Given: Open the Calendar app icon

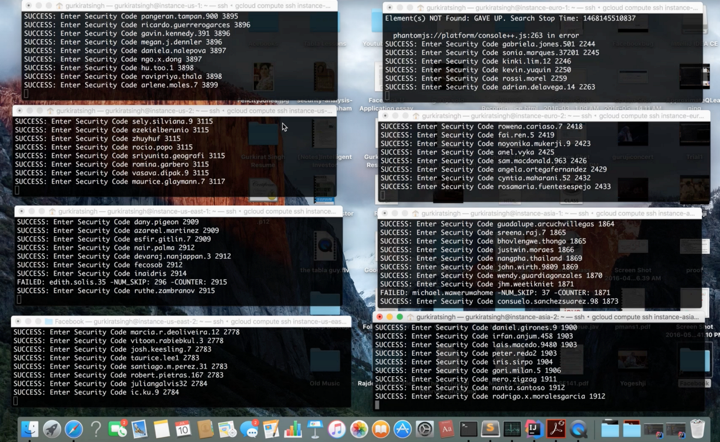Looking at the screenshot, I should [x=183, y=429].
